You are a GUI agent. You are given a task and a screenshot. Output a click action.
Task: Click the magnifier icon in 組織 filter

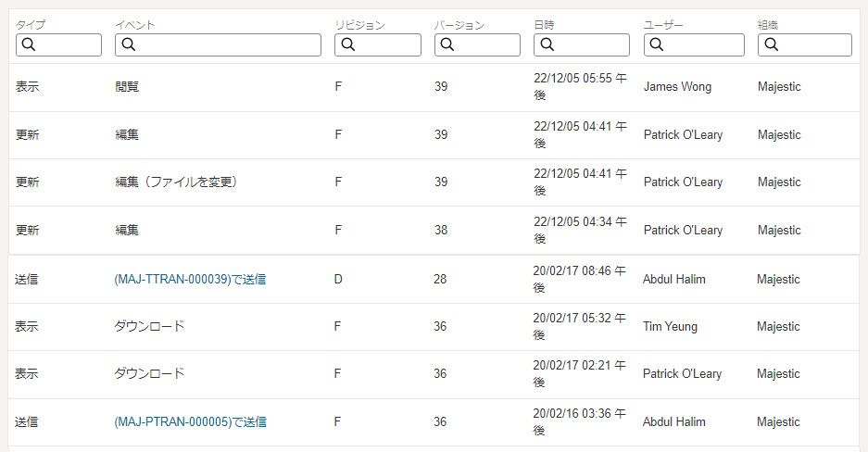click(770, 44)
